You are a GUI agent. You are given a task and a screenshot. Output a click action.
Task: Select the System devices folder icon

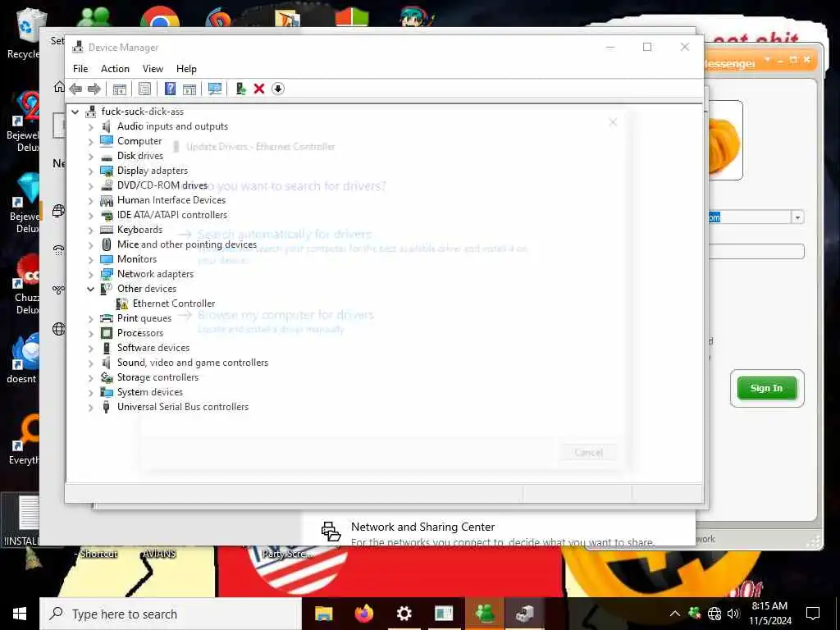point(107,392)
